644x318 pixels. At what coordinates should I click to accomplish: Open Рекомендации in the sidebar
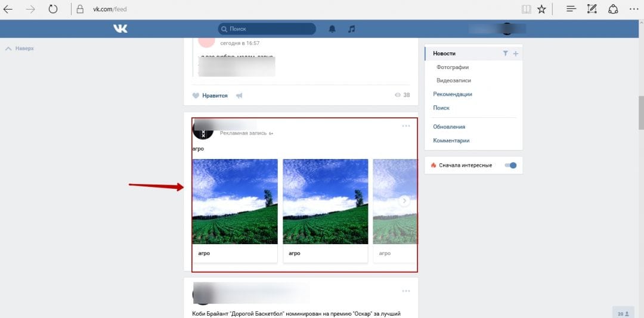(x=453, y=94)
